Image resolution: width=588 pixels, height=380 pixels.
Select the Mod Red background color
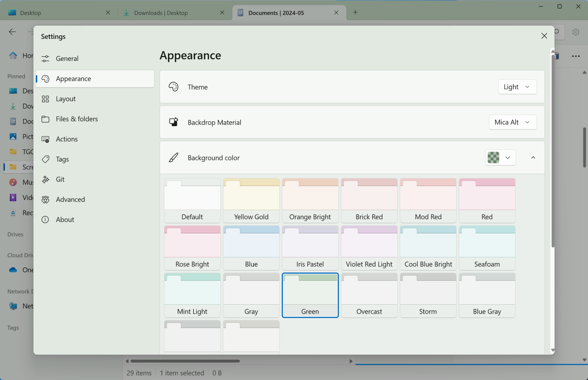pos(428,200)
